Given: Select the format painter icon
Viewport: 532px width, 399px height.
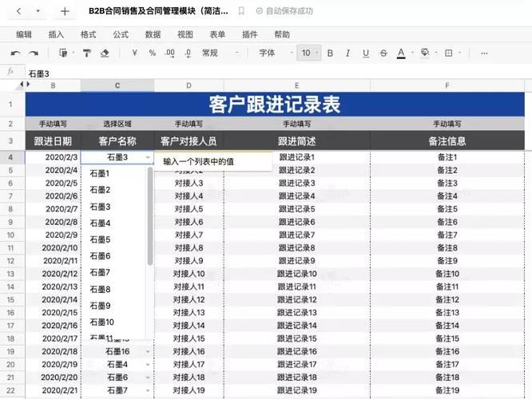Looking at the screenshot, I should click(x=87, y=53).
